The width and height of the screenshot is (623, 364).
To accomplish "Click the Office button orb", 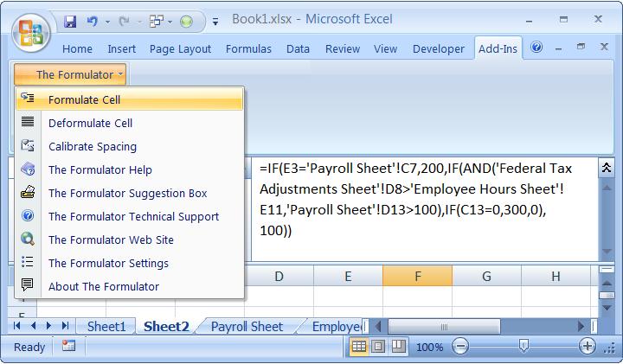I will coord(31,33).
